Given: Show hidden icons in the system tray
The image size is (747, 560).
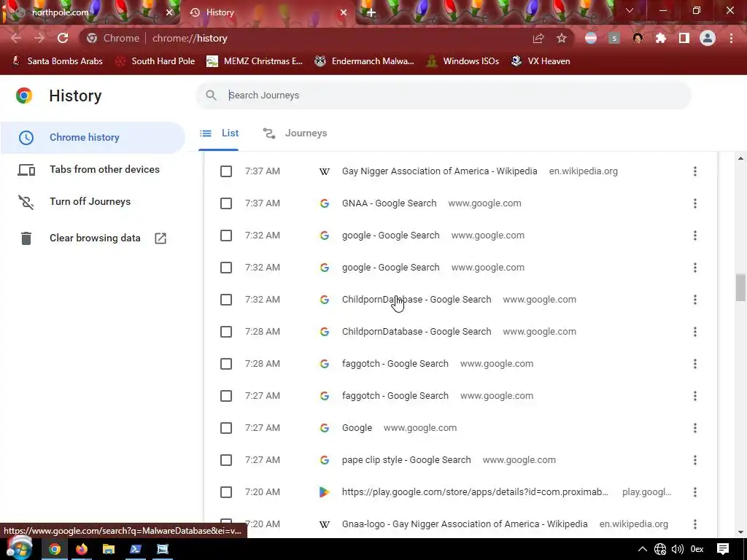Looking at the screenshot, I should [x=643, y=549].
